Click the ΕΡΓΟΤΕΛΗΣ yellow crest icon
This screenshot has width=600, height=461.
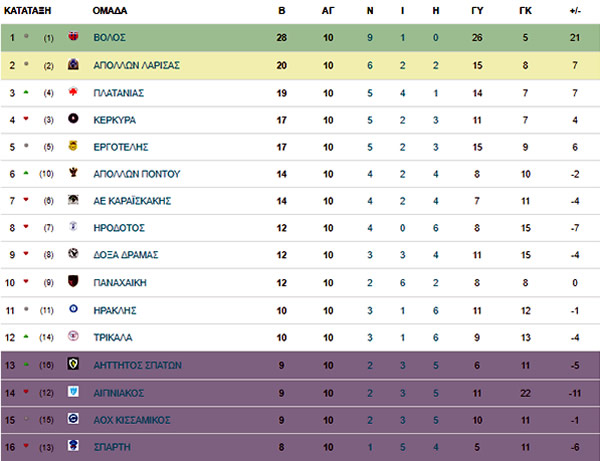pyautogui.click(x=73, y=146)
